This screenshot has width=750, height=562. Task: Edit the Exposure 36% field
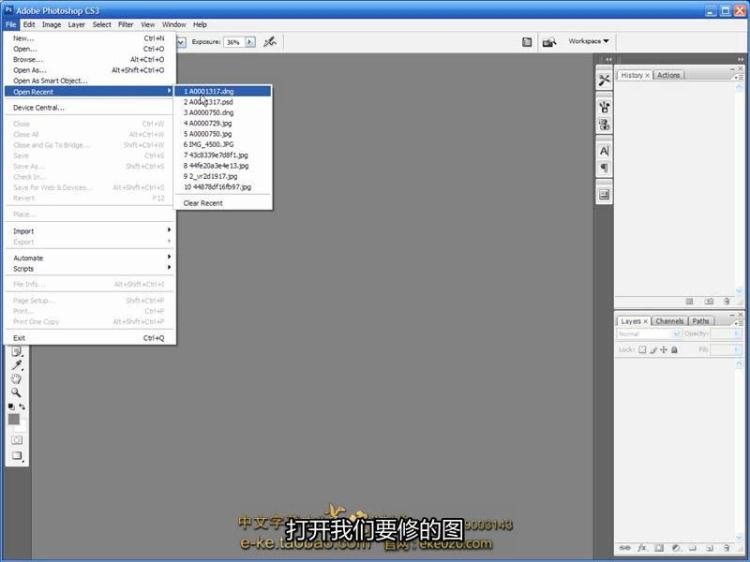pos(234,42)
